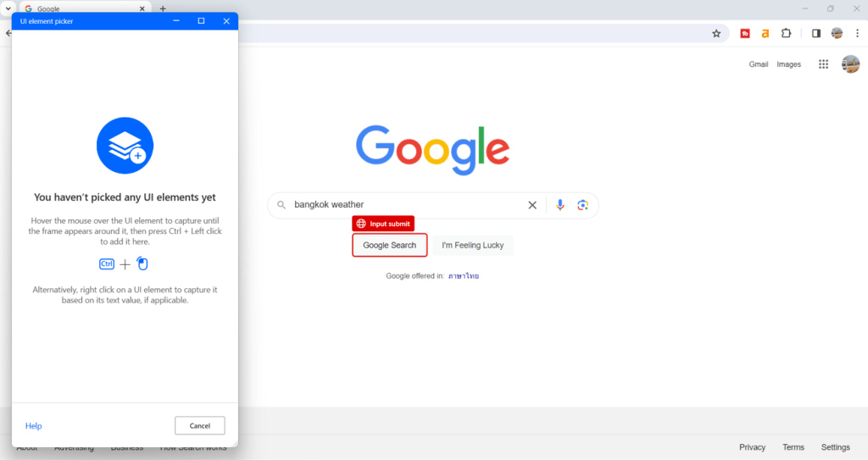Open the Help link in UI element picker
The height and width of the screenshot is (460, 868).
(33, 425)
